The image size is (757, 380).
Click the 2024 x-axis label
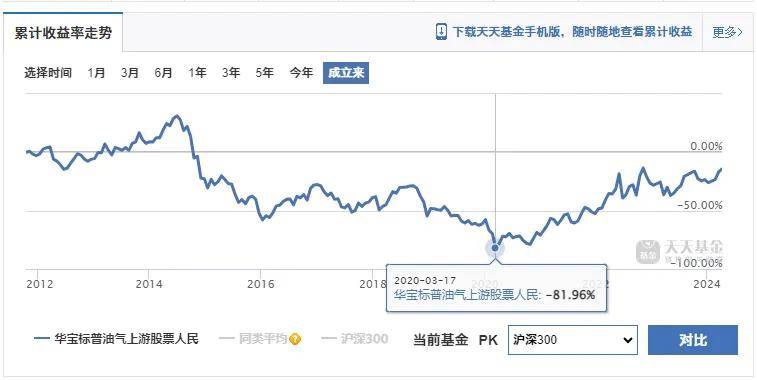[706, 284]
